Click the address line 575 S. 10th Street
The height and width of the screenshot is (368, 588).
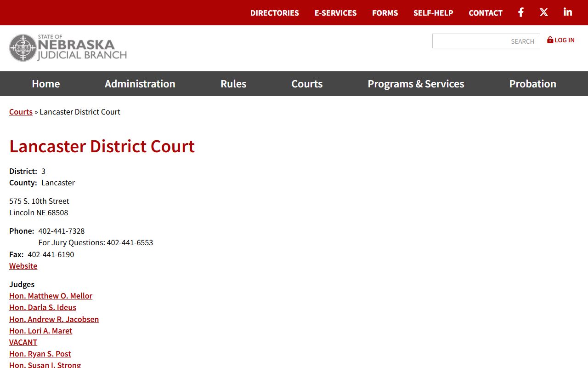point(39,201)
